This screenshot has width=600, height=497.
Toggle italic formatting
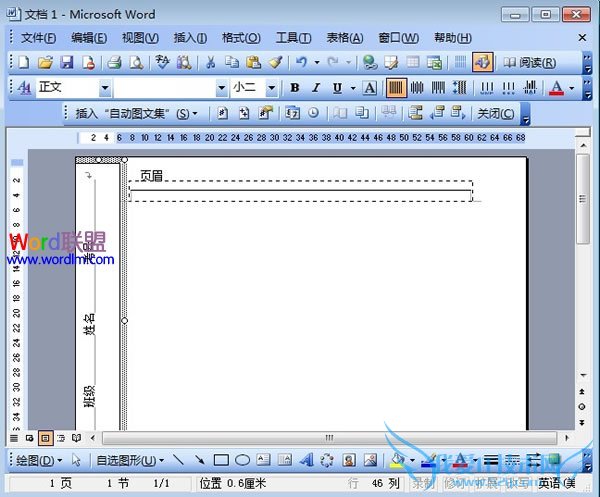coord(316,88)
